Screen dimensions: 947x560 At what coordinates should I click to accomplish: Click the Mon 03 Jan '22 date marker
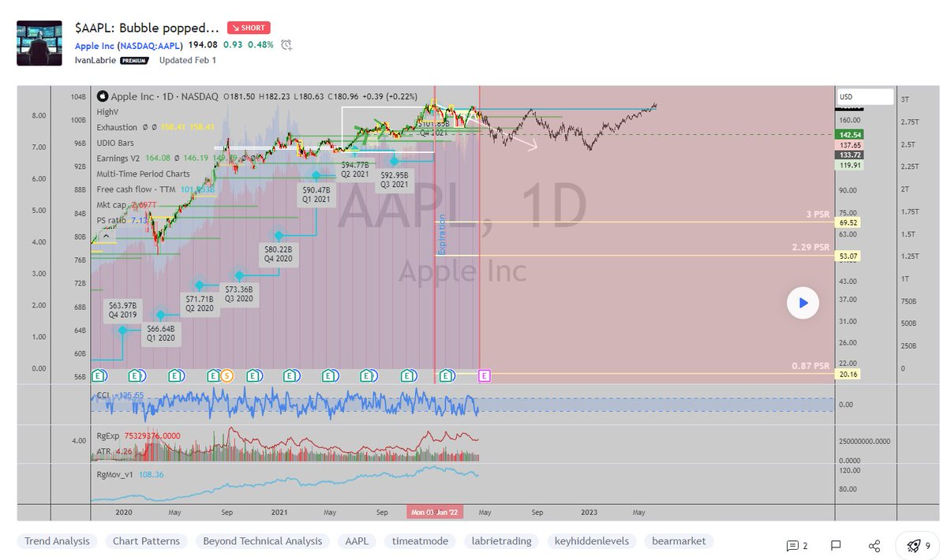435,512
